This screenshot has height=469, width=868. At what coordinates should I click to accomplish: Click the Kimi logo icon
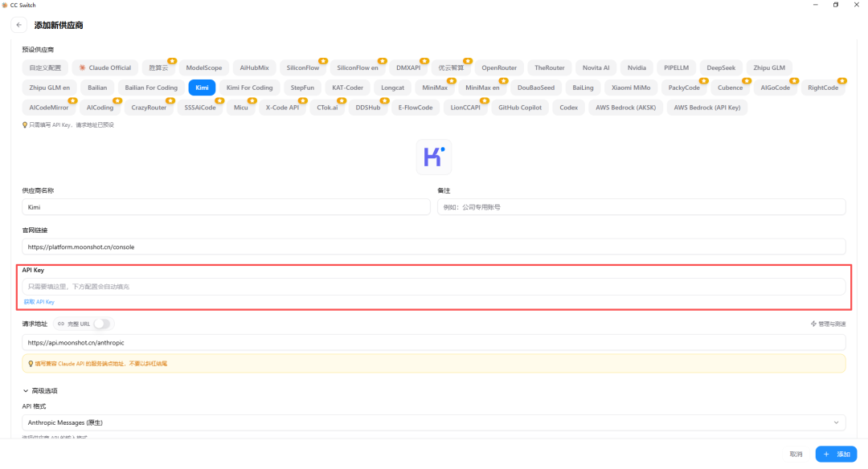[x=433, y=157]
